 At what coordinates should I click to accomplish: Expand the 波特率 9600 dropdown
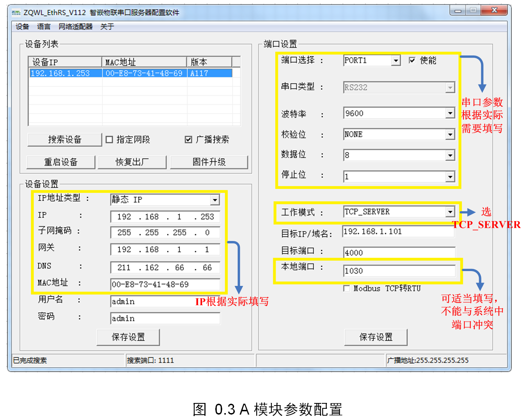click(x=450, y=113)
